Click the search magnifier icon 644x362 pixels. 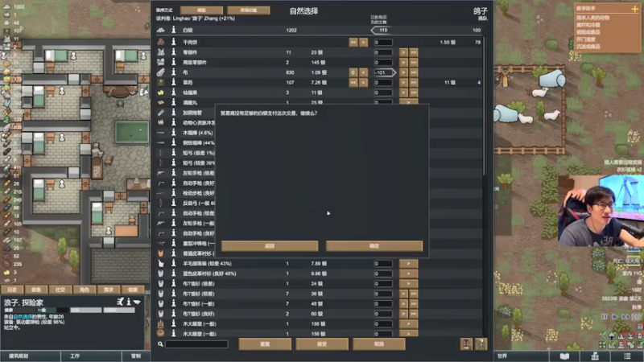coord(160,344)
